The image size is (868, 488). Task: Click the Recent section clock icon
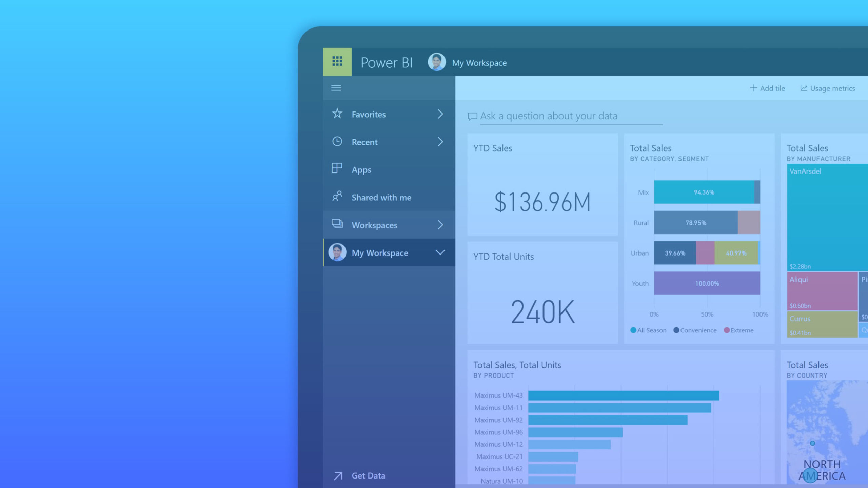337,141
